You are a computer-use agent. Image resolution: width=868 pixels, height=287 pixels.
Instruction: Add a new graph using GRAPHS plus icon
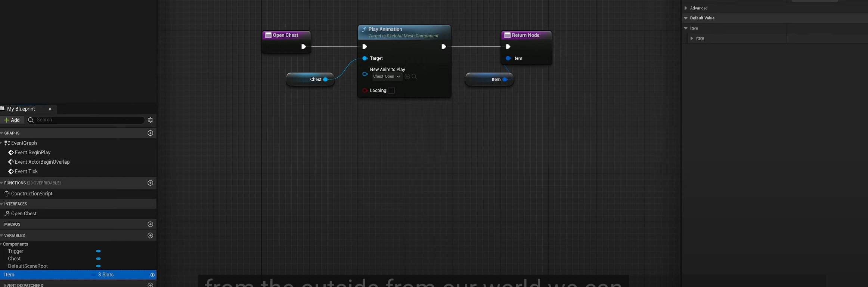point(151,133)
